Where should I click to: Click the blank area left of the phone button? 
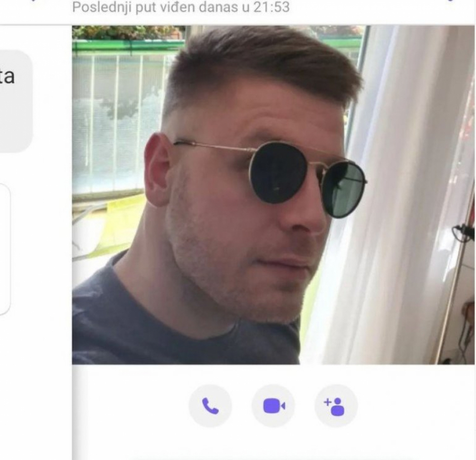130,406
